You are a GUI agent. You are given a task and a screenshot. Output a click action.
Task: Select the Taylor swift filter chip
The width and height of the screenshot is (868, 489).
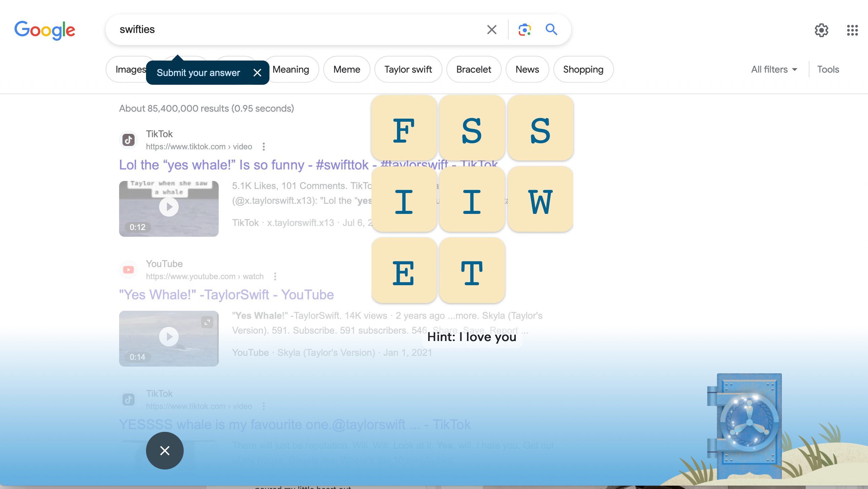pyautogui.click(x=408, y=69)
